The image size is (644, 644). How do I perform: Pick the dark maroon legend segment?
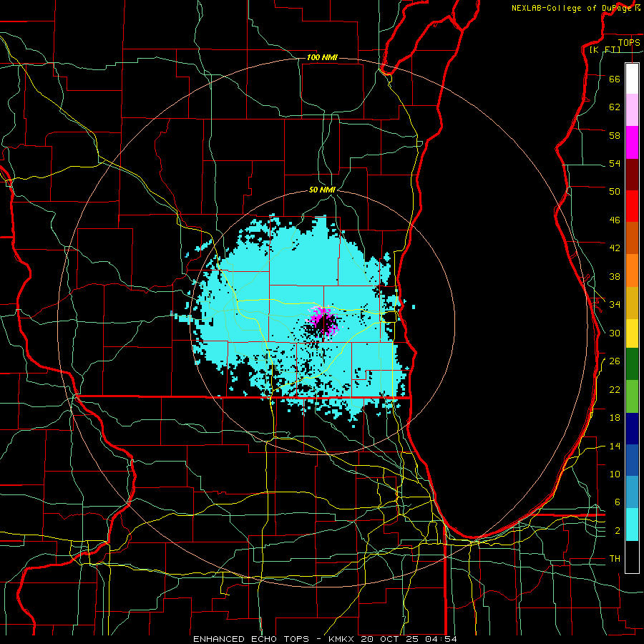[632, 175]
